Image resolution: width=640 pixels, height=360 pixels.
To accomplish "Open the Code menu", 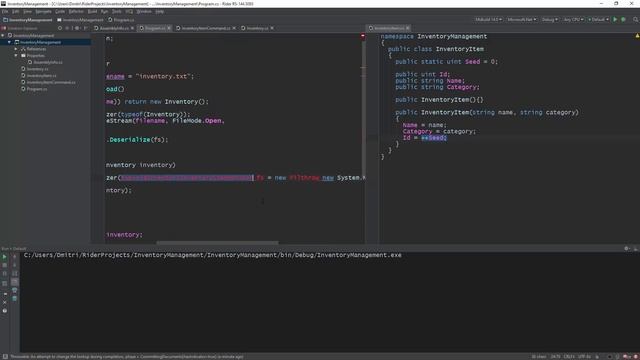I will point(60,11).
